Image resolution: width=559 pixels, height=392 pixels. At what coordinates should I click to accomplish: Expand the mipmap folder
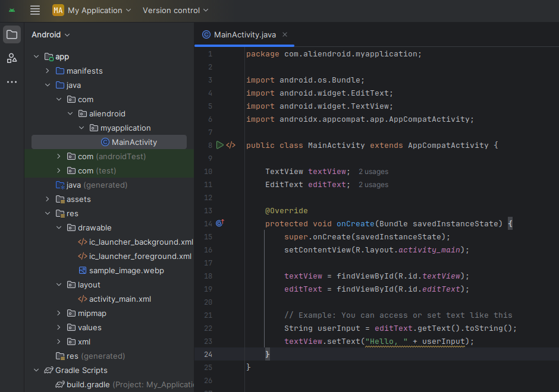click(x=59, y=313)
